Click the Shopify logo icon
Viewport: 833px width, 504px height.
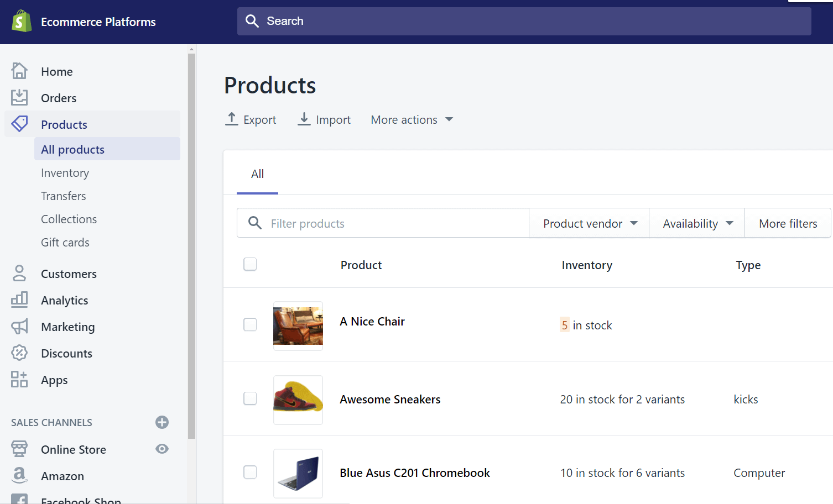pos(21,21)
